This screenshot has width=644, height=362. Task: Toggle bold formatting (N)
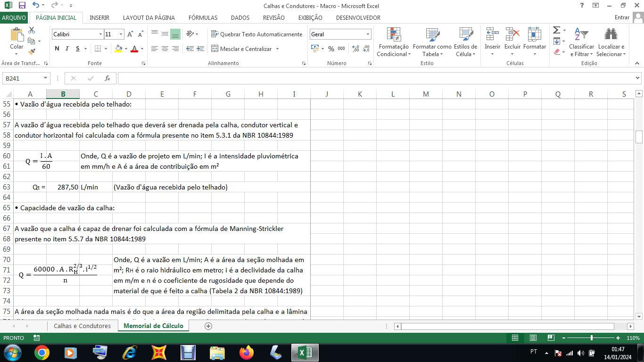[57, 49]
